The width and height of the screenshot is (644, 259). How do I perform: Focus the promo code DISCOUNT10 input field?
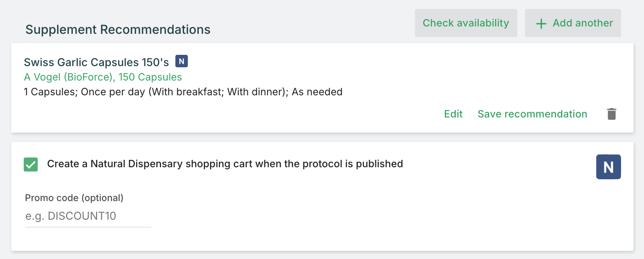coord(88,216)
